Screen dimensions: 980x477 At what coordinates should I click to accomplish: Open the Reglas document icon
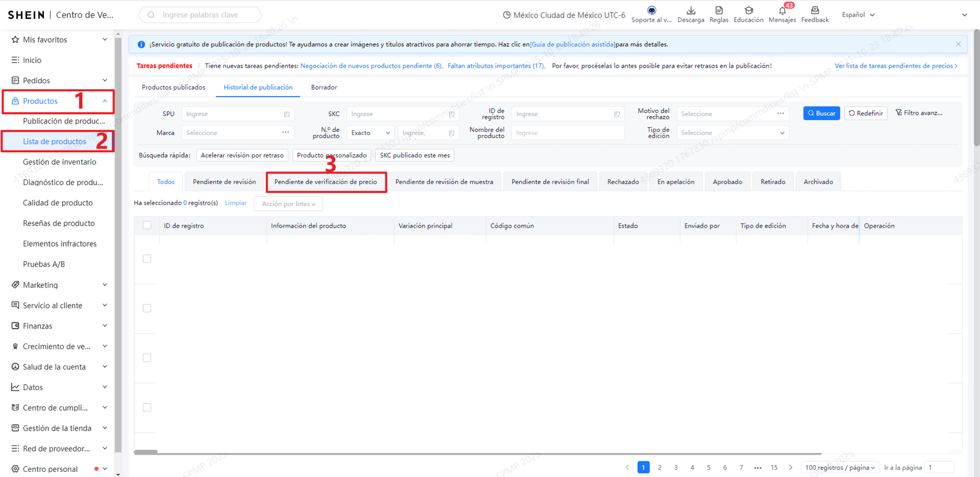point(718,10)
